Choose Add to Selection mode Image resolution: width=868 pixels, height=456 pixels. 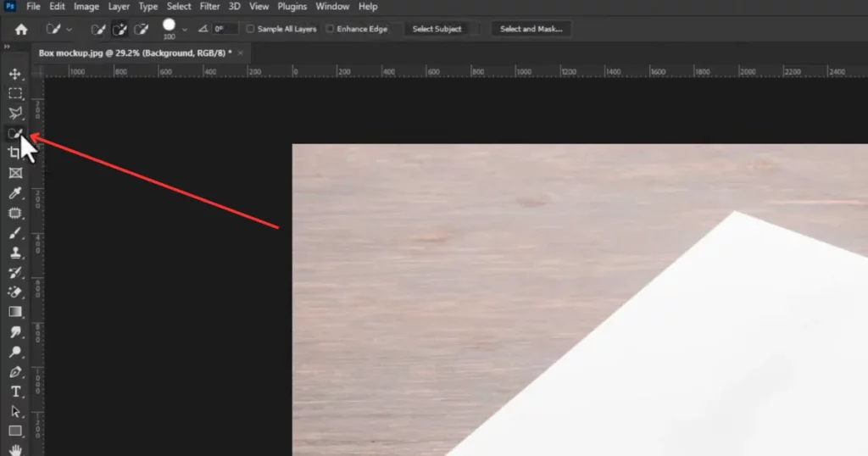click(120, 30)
